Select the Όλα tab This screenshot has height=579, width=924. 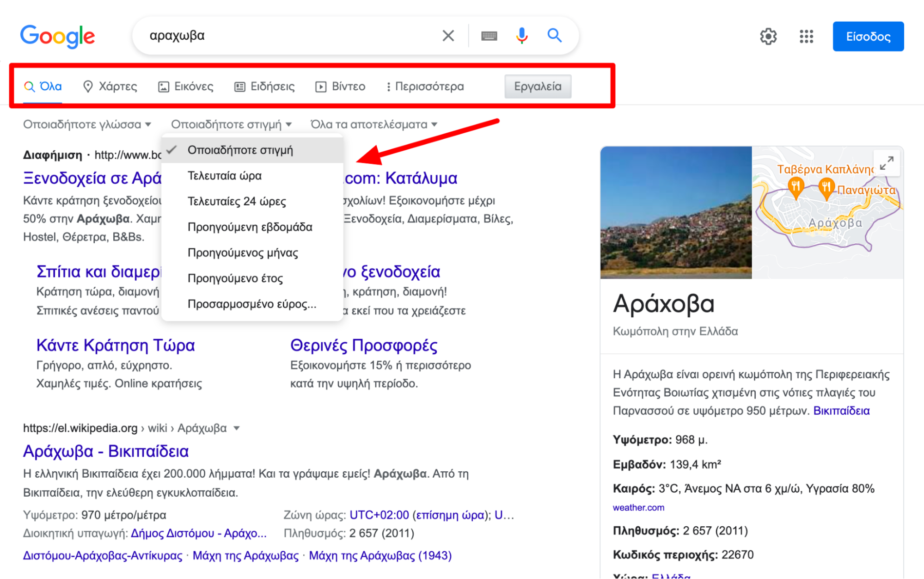[x=43, y=86]
